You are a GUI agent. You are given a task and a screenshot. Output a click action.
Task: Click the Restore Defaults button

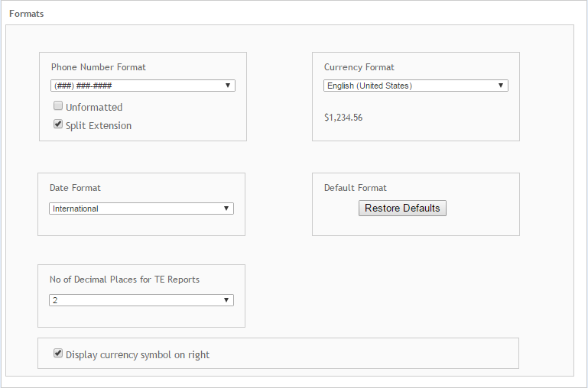[x=402, y=209]
